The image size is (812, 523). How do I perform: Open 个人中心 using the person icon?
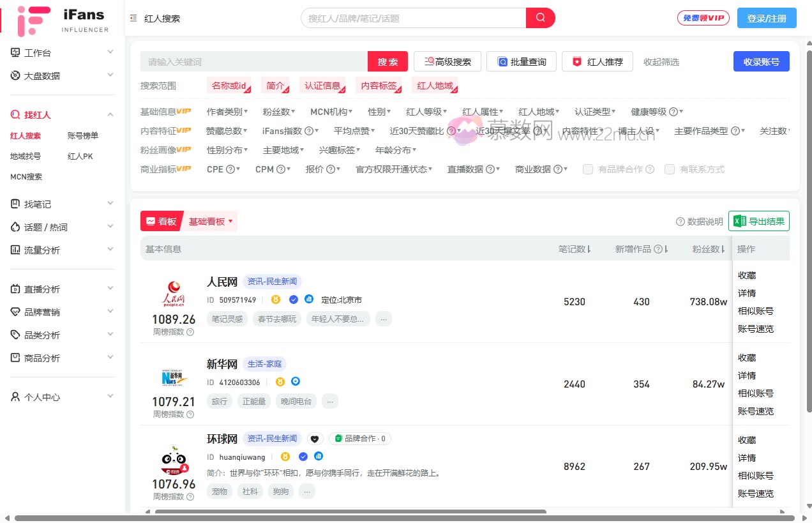coord(14,397)
